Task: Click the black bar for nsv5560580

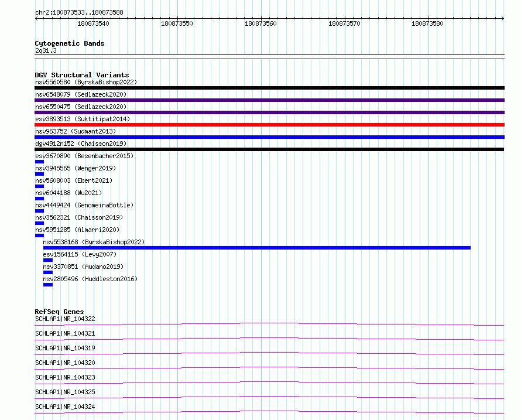Action: pos(269,88)
